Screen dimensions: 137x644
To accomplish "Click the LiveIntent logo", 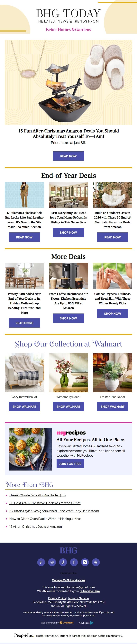I will point(67,622).
